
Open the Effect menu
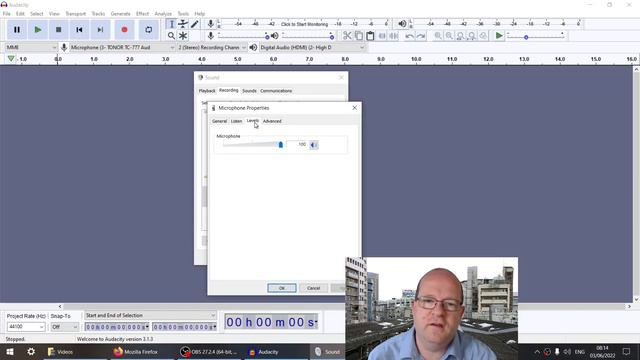142,13
